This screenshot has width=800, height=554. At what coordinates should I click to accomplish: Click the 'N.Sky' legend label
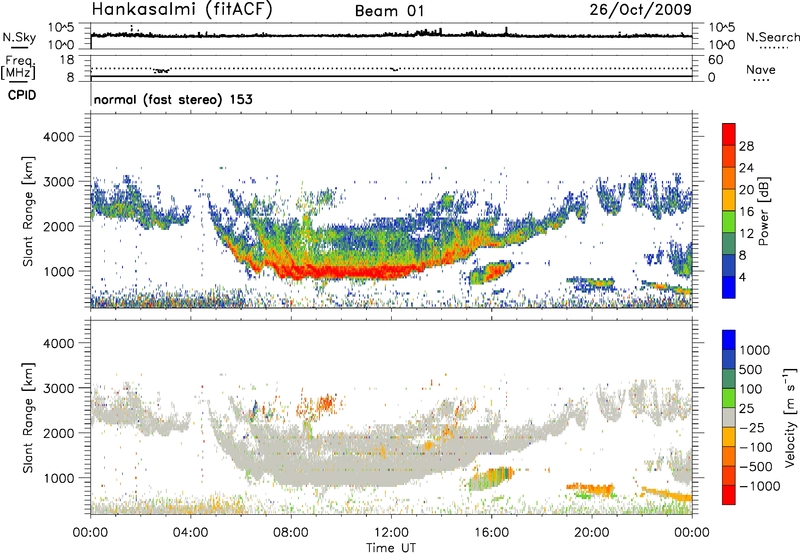(19, 37)
